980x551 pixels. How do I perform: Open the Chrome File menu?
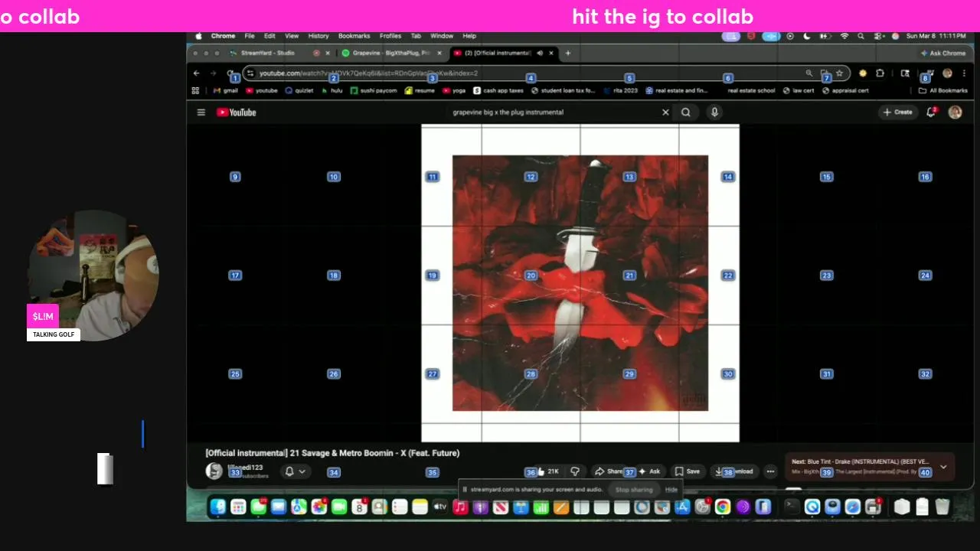coord(250,36)
